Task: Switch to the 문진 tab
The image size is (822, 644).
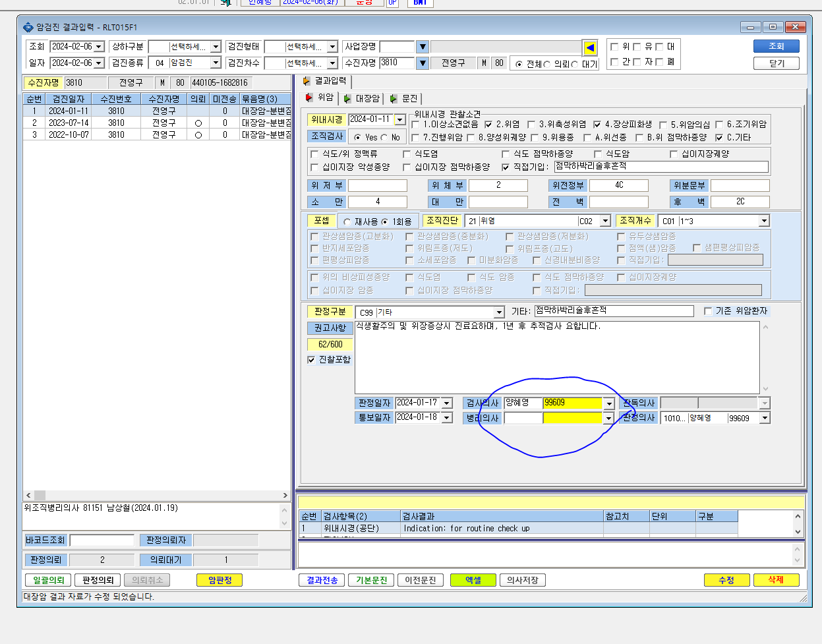Action: click(x=403, y=98)
